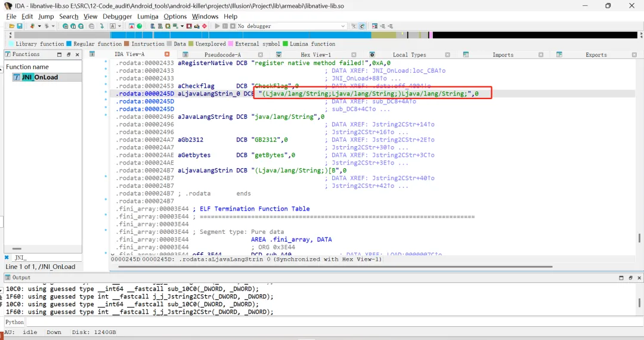Click the red-flag picture icon before the green circle

131,26
